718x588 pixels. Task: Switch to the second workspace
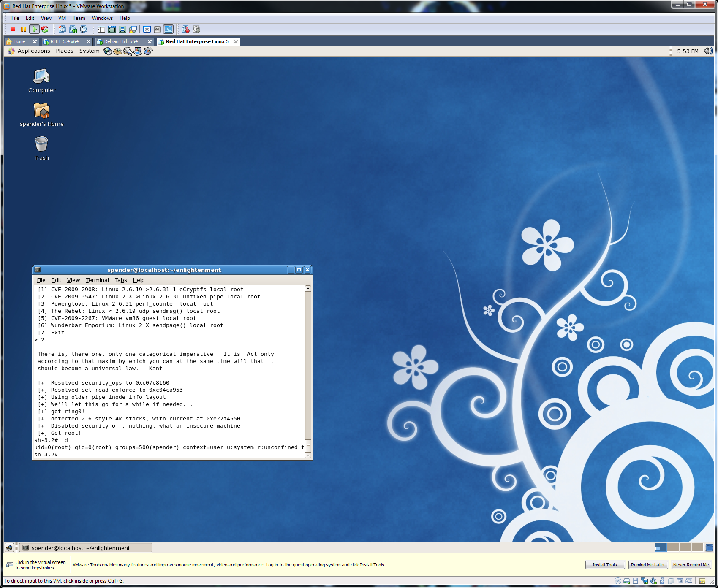click(673, 548)
